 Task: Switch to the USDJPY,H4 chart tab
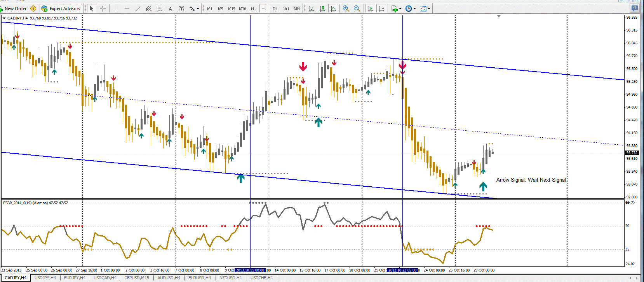pyautogui.click(x=45, y=278)
